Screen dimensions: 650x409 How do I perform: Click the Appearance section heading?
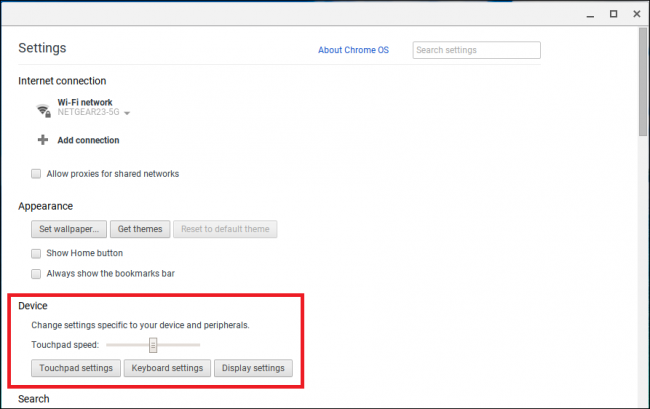point(46,206)
